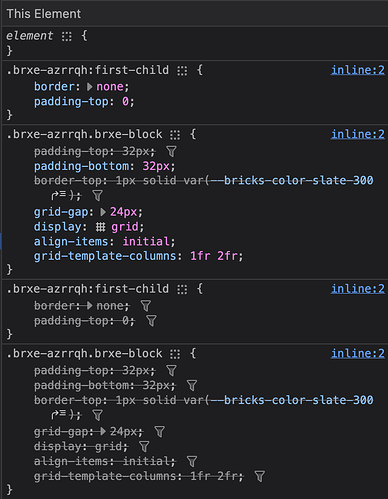
Task: Click the --bricks-color-slate-300 variable in fully overridden rule
Action: (x=292, y=400)
